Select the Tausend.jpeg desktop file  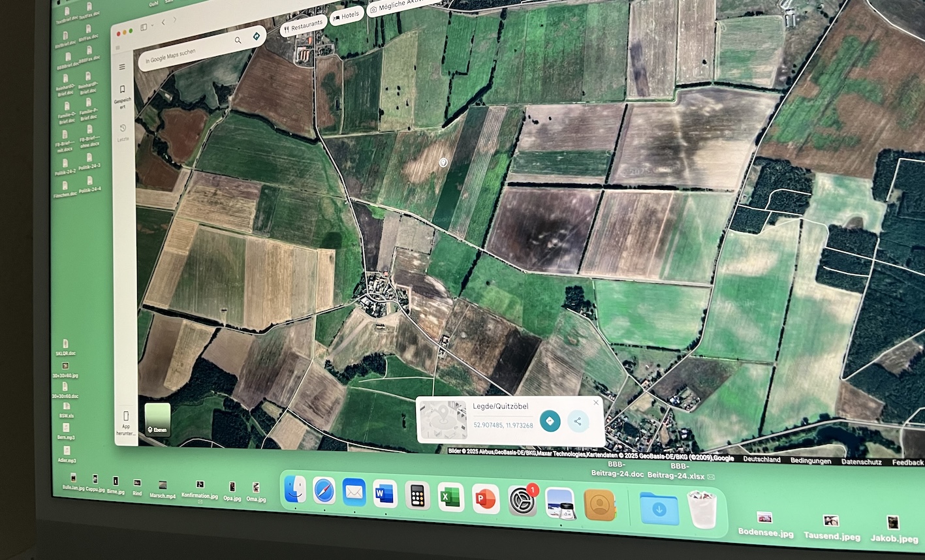pos(832,528)
